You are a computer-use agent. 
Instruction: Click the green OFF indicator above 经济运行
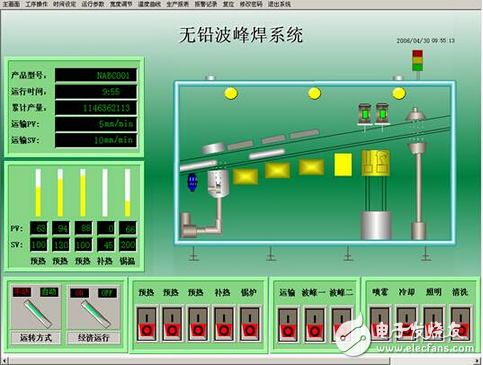(107, 293)
